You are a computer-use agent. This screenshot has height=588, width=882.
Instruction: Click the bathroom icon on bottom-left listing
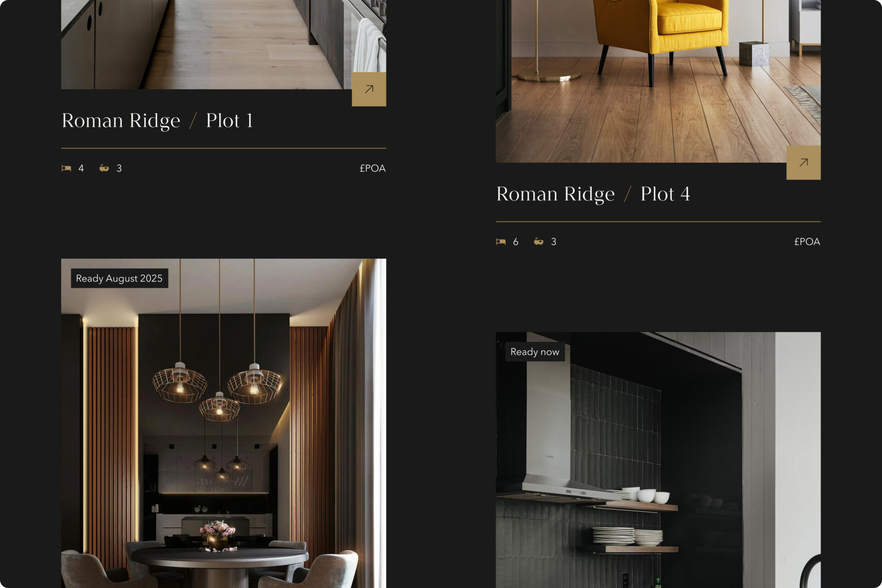point(104,168)
